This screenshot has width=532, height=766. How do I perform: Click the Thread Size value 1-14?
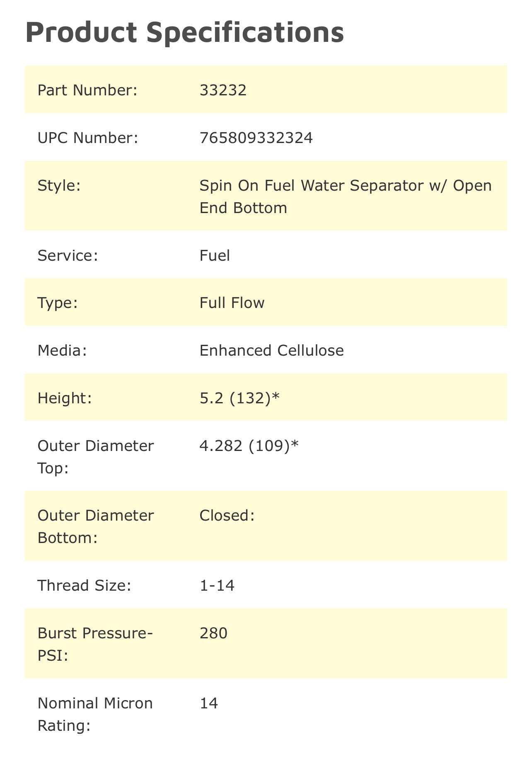[x=217, y=586]
